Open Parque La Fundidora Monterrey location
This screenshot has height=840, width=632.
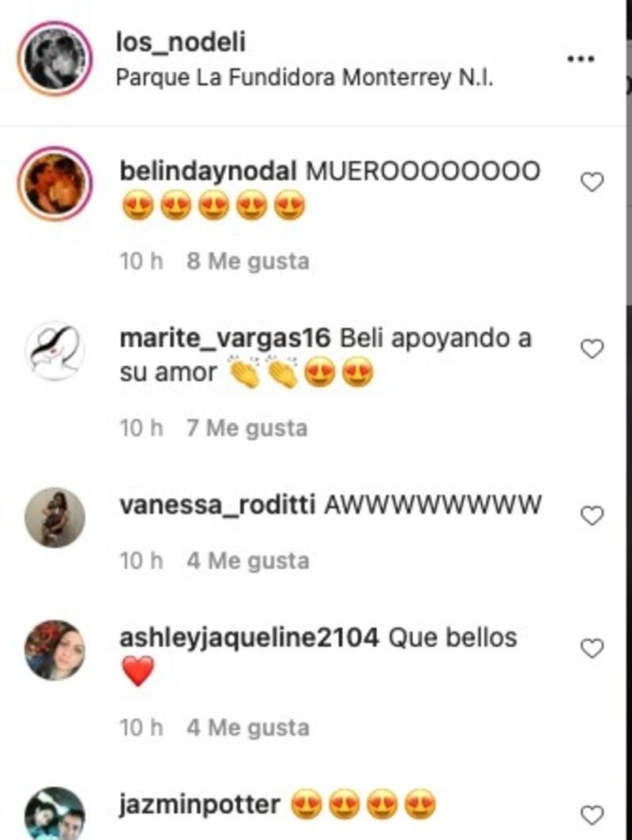tap(304, 78)
